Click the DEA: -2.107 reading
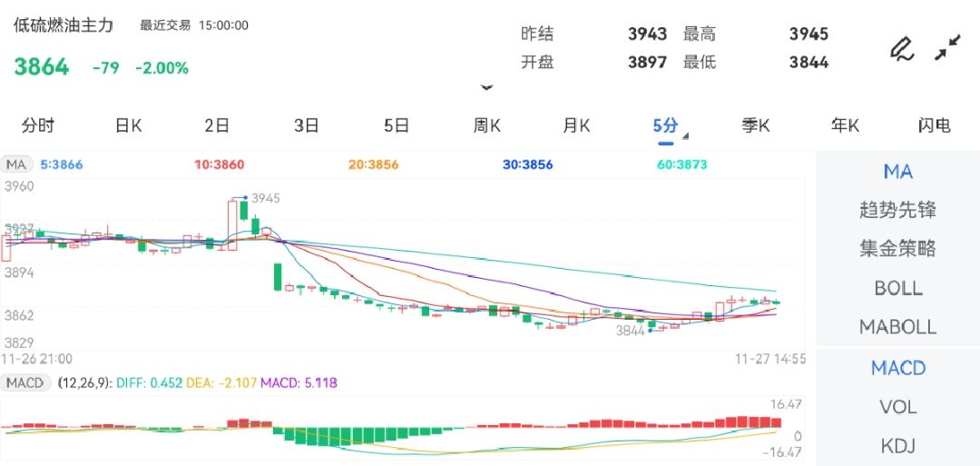980x466 pixels. [220, 382]
